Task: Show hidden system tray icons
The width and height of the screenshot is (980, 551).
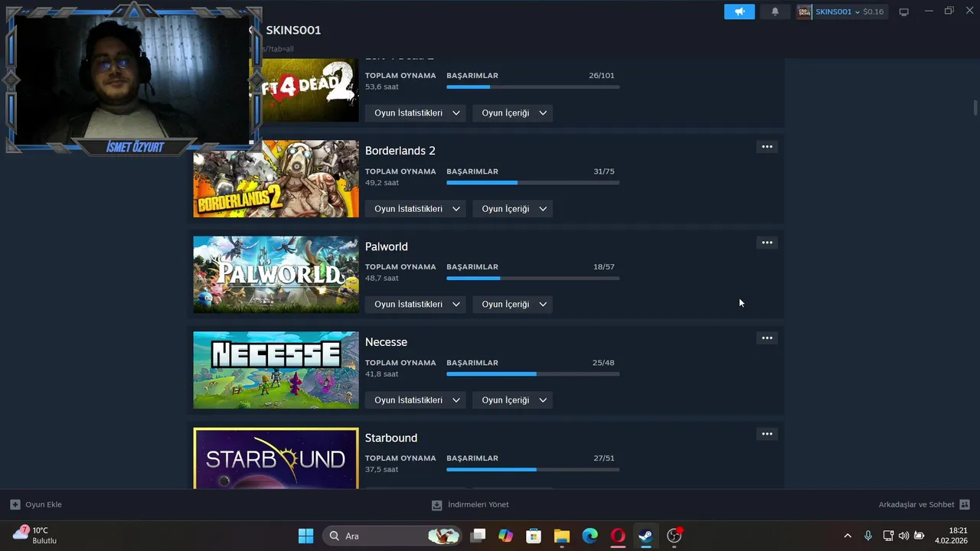Action: pos(848,536)
